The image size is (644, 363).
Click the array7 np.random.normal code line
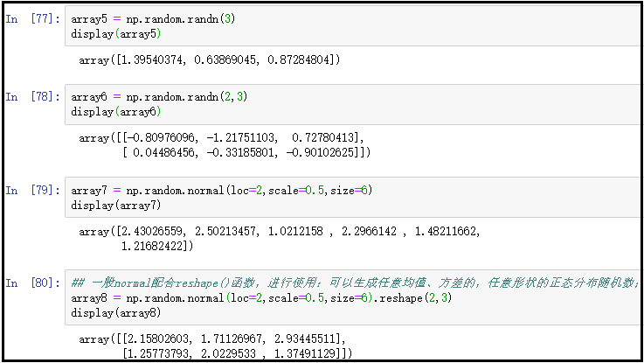tap(222, 190)
